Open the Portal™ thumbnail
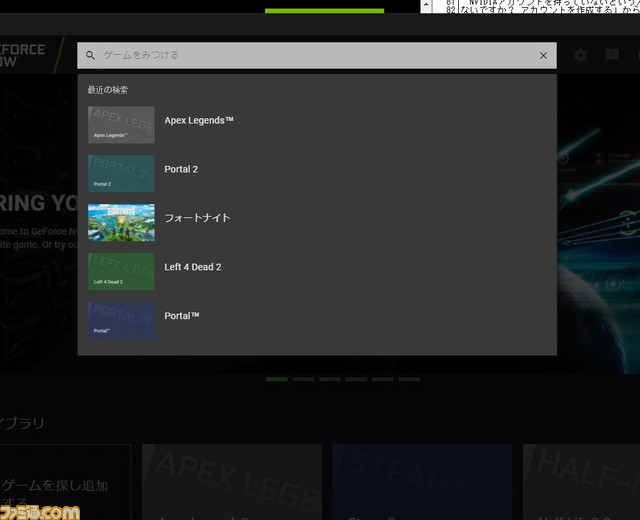The height and width of the screenshot is (520, 640). click(121, 320)
